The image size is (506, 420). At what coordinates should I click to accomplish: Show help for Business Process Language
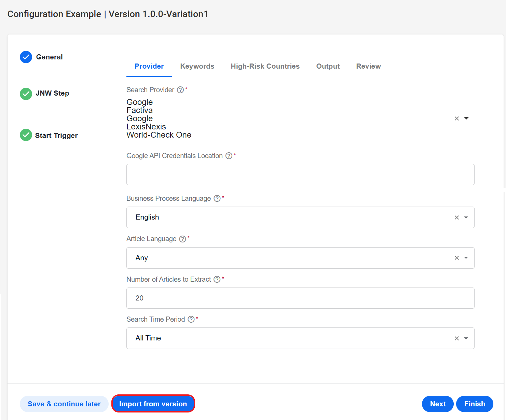click(217, 198)
